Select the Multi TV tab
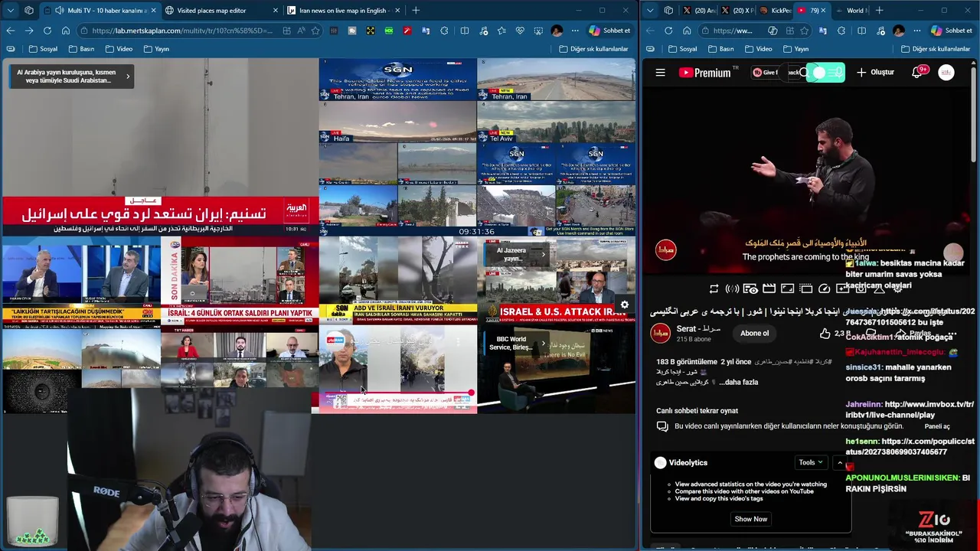Viewport: 980px width, 551px height. point(100,11)
